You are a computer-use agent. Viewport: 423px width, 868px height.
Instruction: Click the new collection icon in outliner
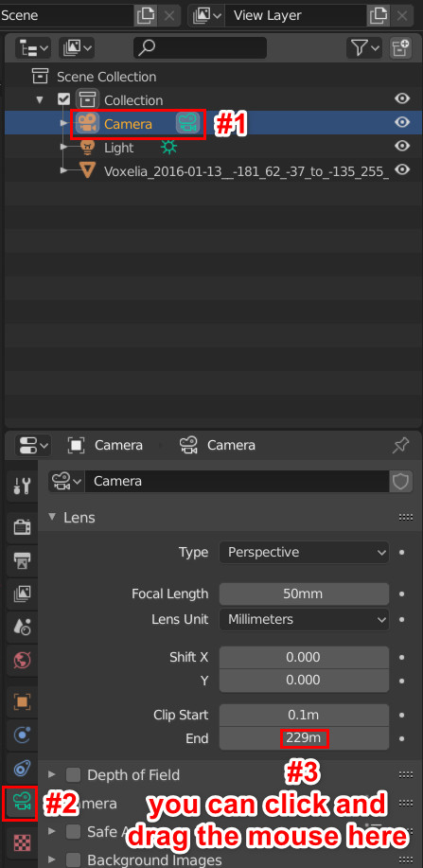tap(400, 48)
